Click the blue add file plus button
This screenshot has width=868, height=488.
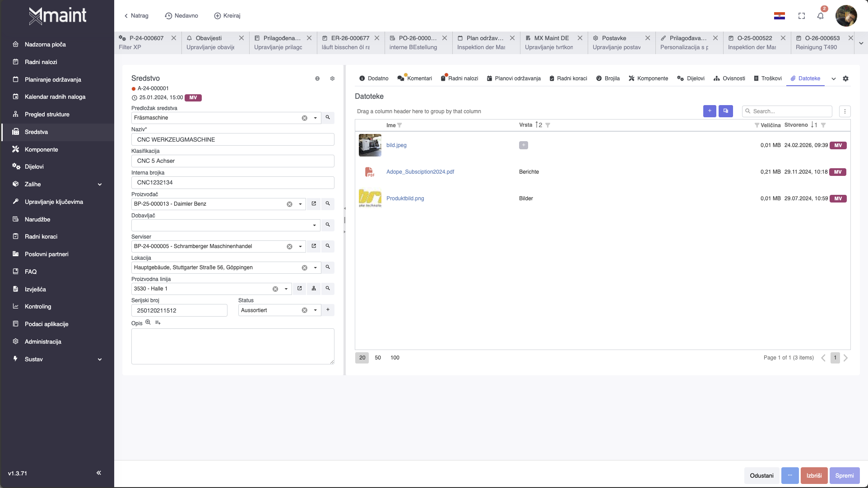pos(710,111)
